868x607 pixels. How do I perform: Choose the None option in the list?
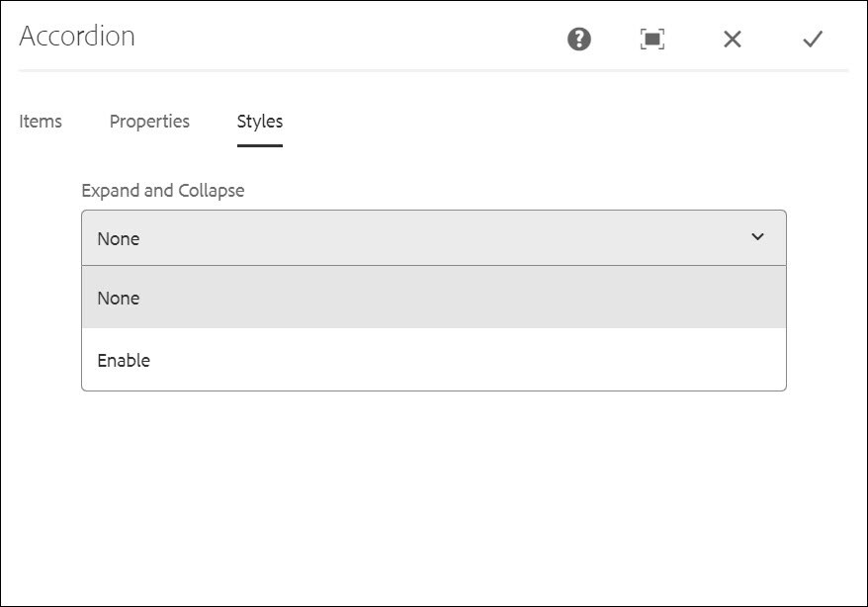tap(433, 298)
